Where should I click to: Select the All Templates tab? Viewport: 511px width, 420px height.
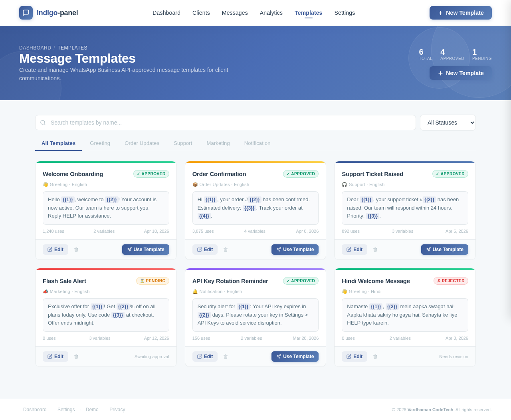pyautogui.click(x=58, y=143)
